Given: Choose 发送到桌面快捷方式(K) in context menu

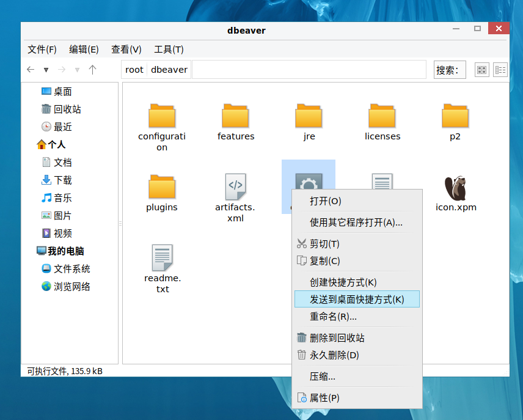Looking at the screenshot, I should pyautogui.click(x=357, y=300).
